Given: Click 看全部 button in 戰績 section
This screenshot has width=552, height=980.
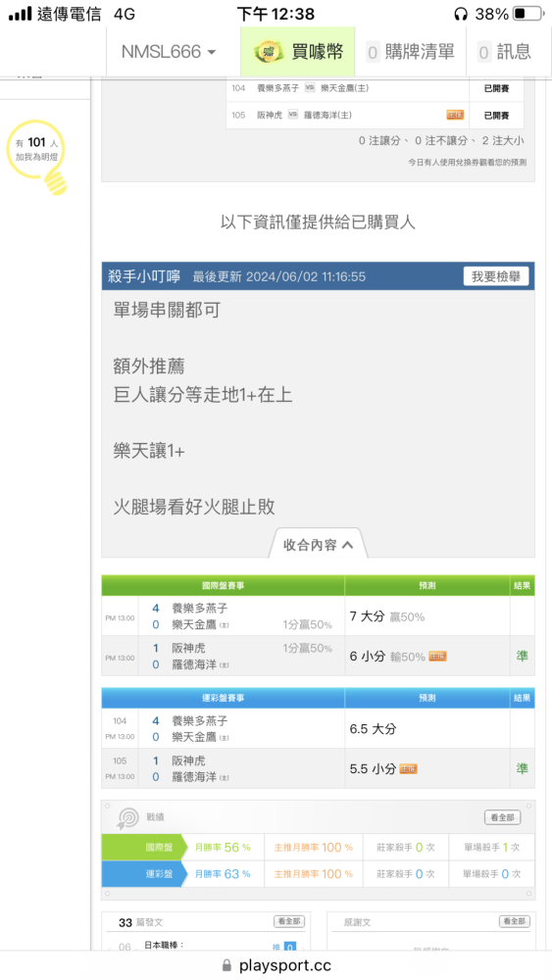Looking at the screenshot, I should point(503,817).
